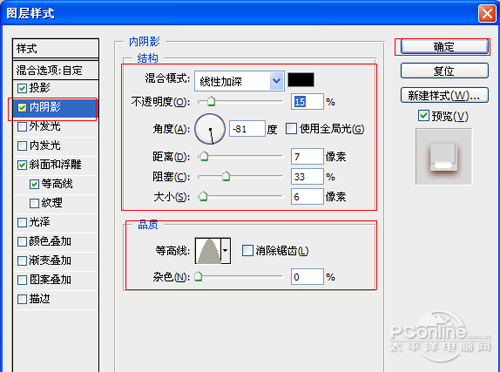
Task: Click 新建样式(W)... button
Action: 444,96
